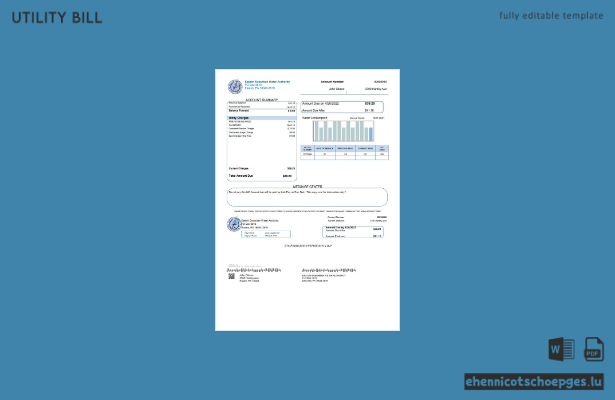Click the water authority logo on payment stub
The image size is (615, 400).
[234, 224]
